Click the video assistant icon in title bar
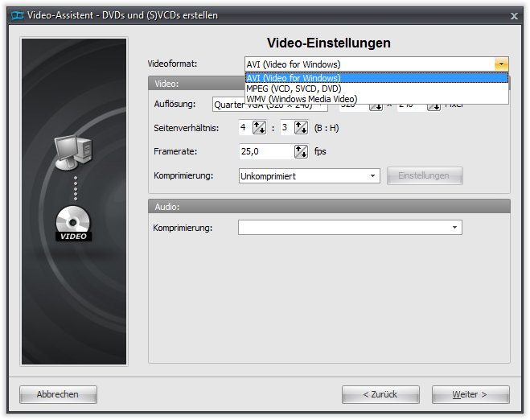The image size is (530, 420). click(14, 15)
